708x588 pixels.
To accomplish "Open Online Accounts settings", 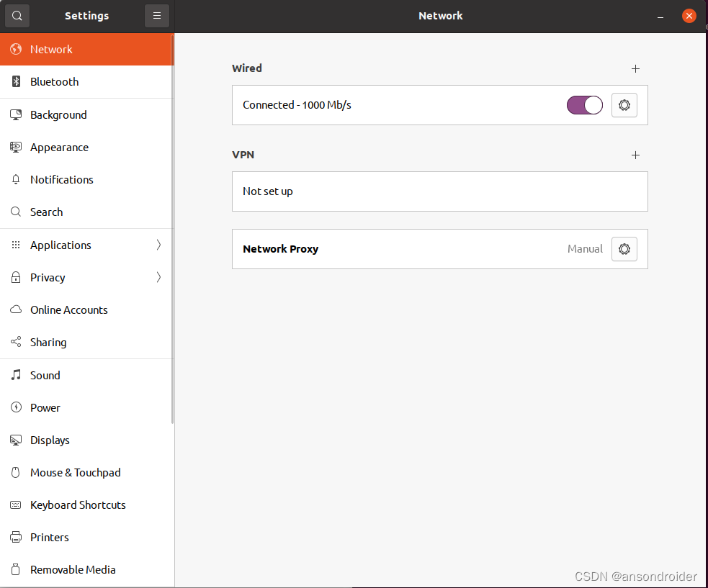I will (x=86, y=309).
